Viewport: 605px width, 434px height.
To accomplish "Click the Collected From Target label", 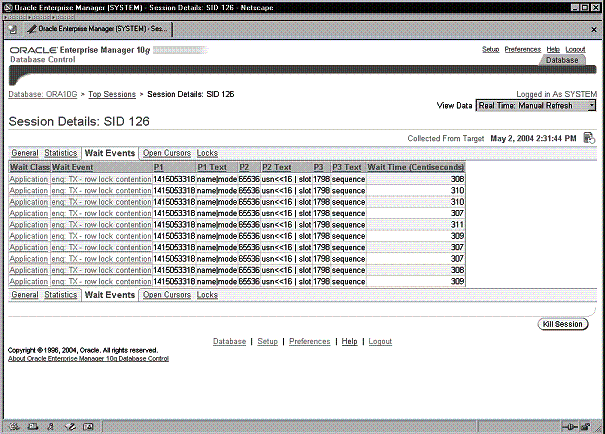I will [446, 138].
